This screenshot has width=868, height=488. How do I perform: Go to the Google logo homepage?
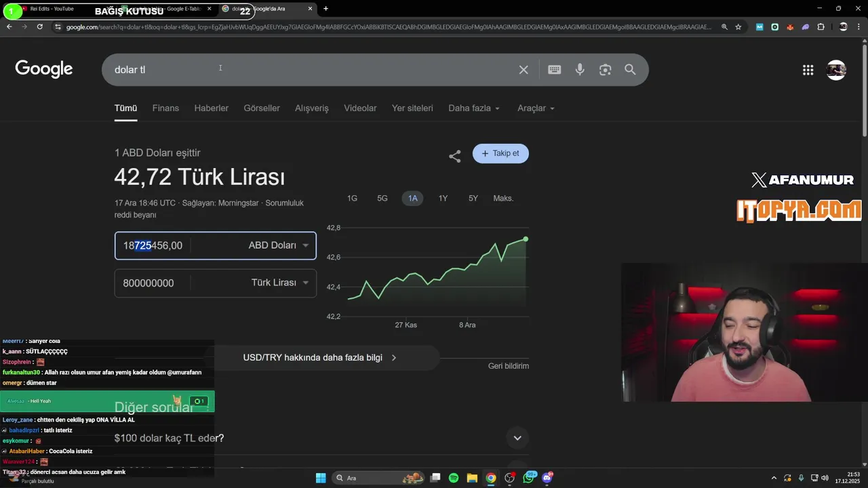(x=44, y=69)
